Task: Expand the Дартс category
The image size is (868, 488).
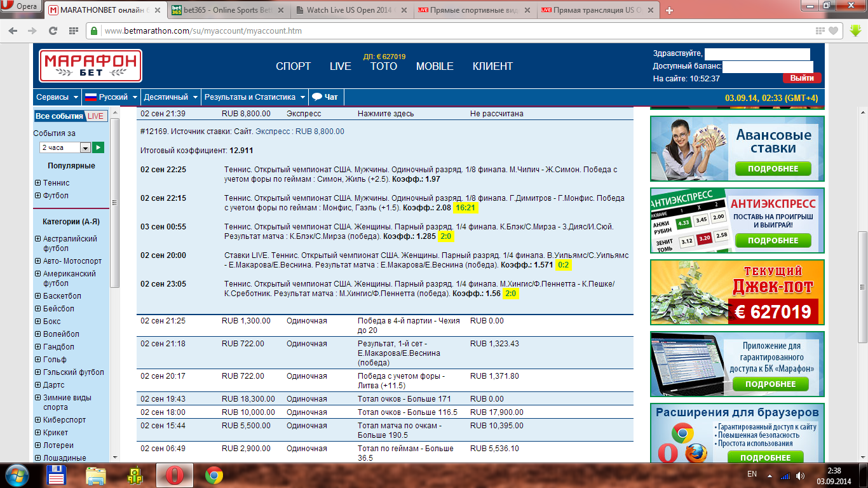Action: 38,385
